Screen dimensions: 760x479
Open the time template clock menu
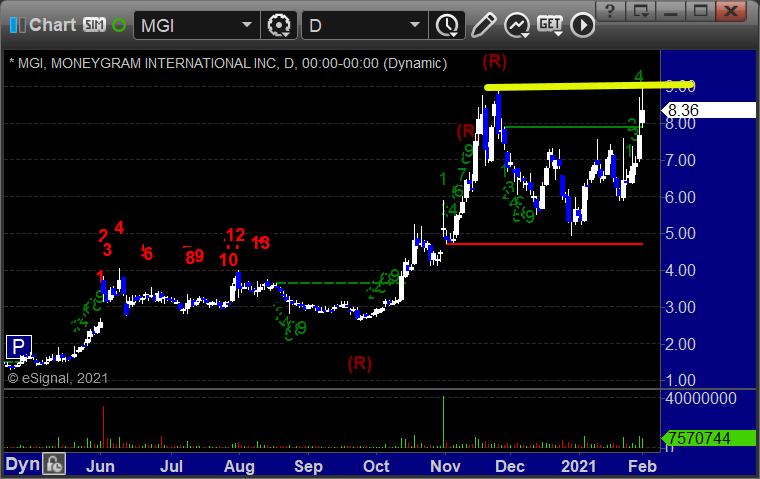tap(447, 25)
